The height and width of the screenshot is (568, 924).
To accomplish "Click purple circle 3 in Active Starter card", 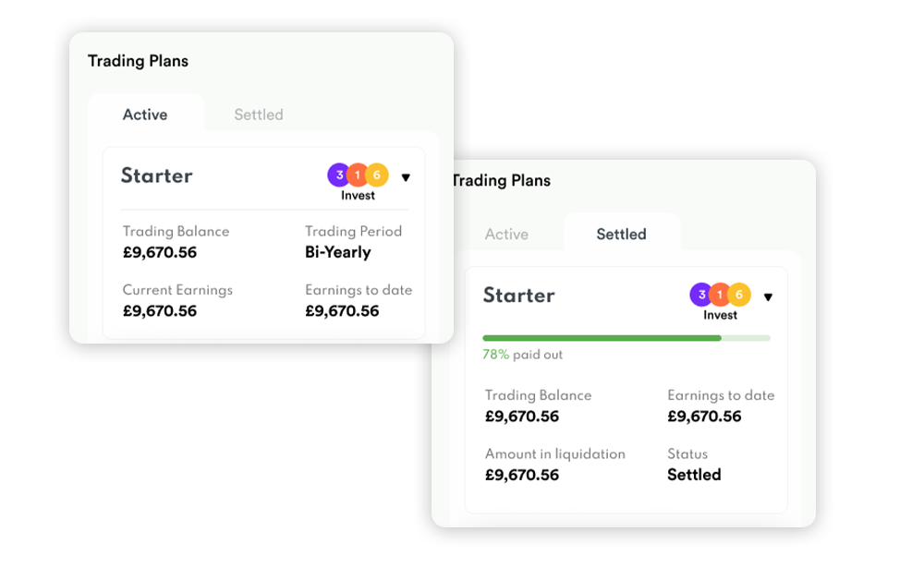I will pos(339,175).
